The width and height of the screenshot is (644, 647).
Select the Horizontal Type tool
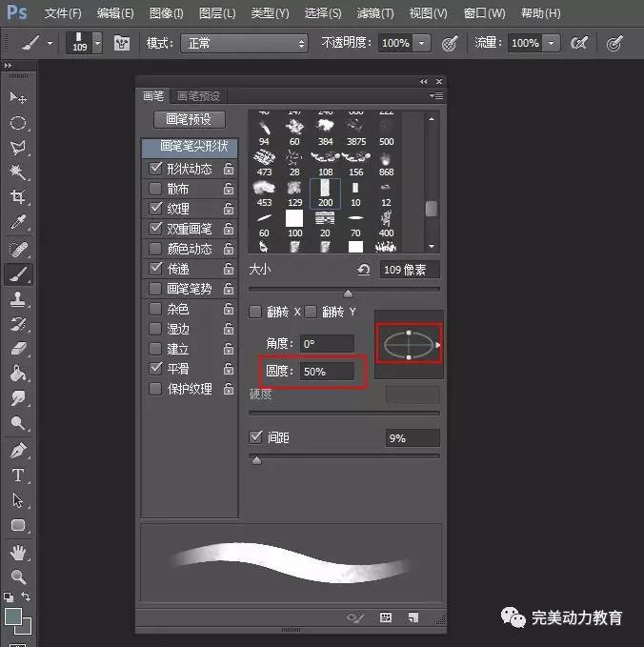[x=18, y=475]
